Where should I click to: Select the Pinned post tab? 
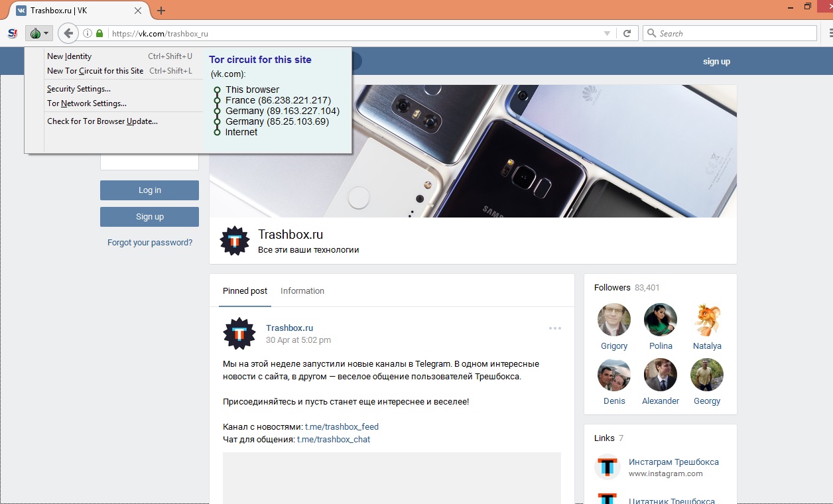pyautogui.click(x=245, y=291)
